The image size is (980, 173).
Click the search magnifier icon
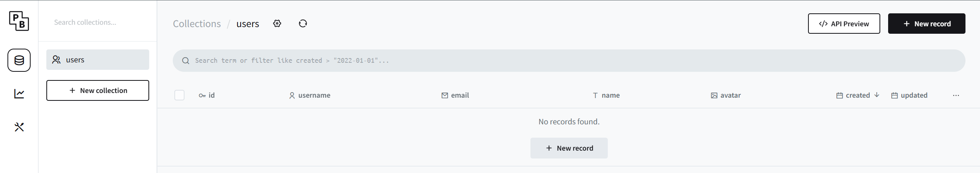(x=186, y=61)
